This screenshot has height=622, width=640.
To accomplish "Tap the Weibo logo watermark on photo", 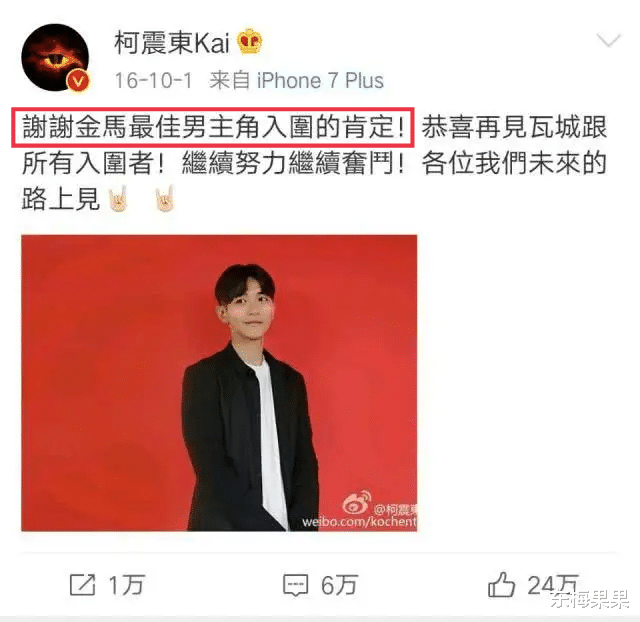I will (x=356, y=502).
